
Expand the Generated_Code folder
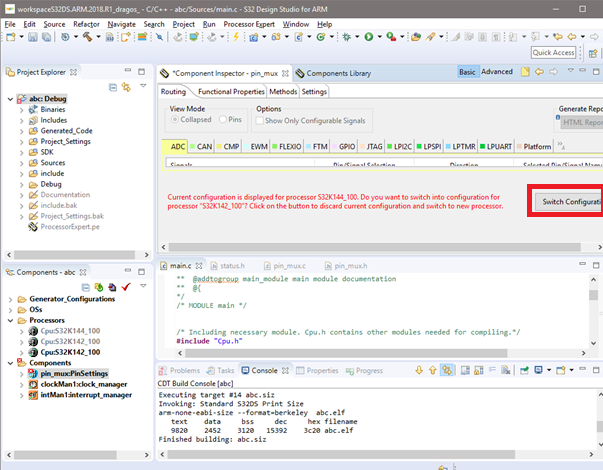pos(22,131)
